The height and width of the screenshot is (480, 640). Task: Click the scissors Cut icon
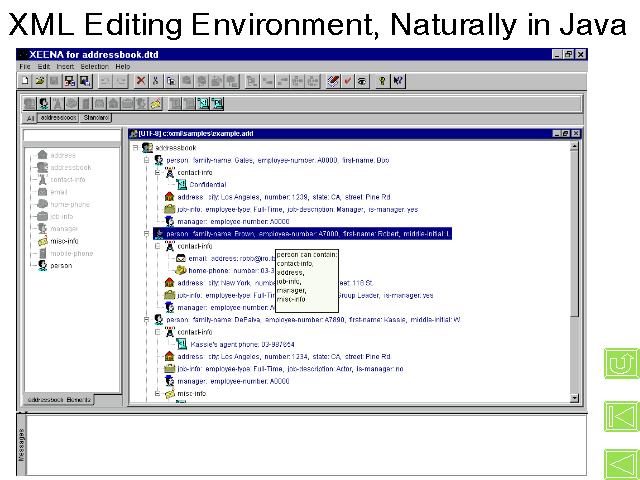coord(156,80)
